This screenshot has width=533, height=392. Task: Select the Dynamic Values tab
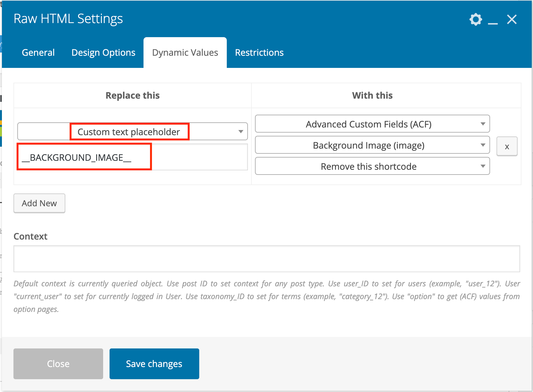[x=185, y=53]
